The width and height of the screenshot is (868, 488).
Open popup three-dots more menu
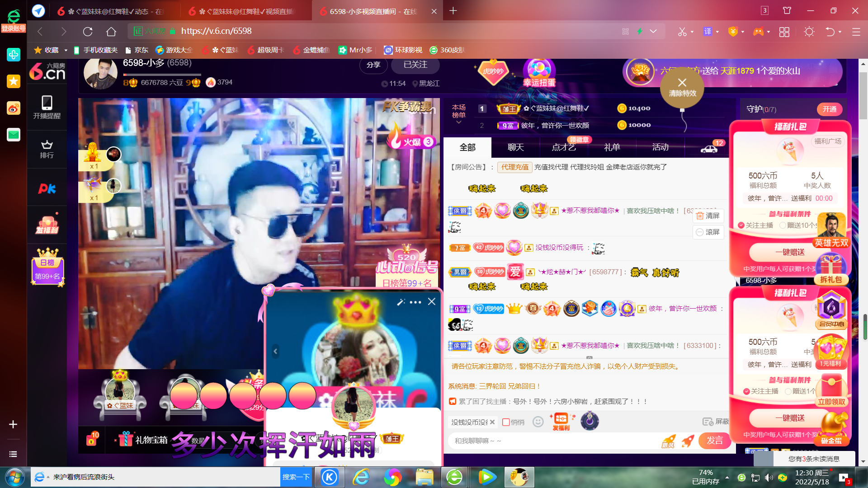415,302
